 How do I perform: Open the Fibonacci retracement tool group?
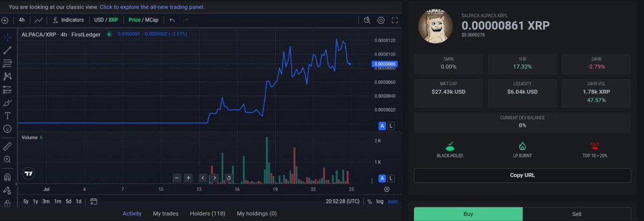coord(8,63)
